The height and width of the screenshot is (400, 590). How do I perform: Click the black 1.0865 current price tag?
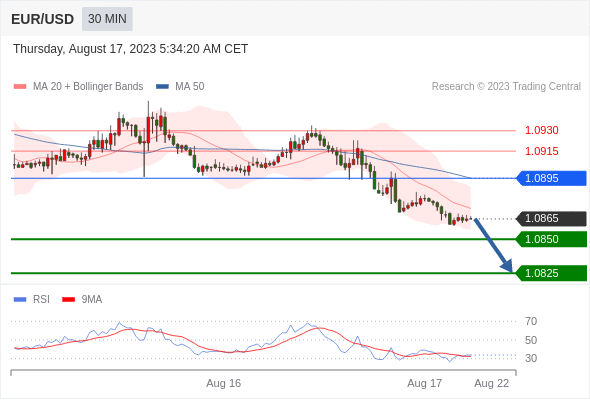pos(551,219)
